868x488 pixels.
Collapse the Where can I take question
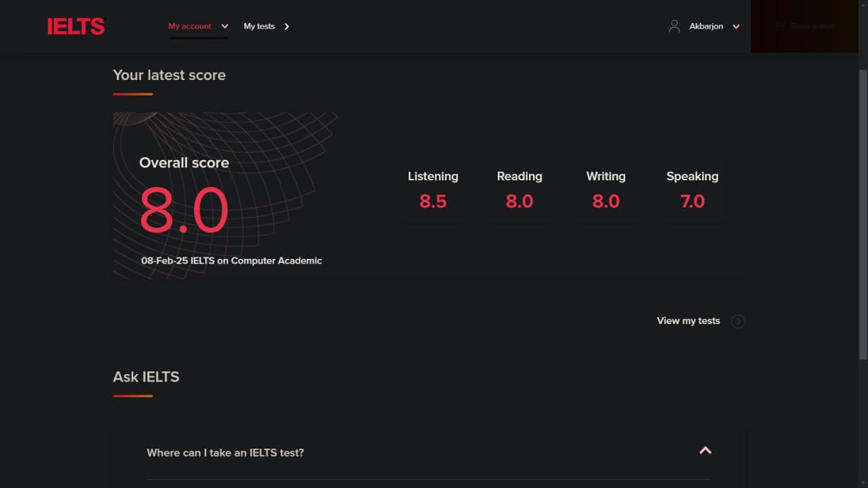[x=705, y=451]
